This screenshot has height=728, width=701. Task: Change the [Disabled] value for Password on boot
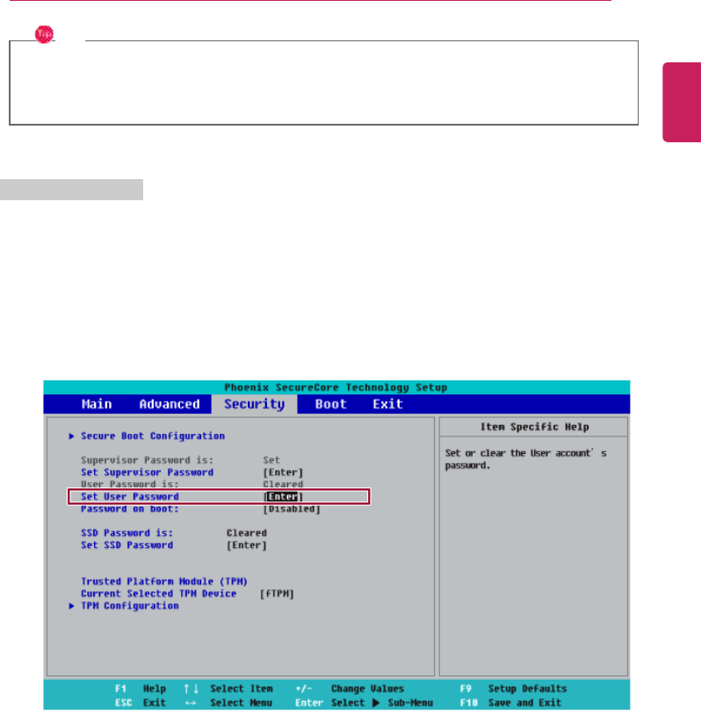pyautogui.click(x=292, y=508)
